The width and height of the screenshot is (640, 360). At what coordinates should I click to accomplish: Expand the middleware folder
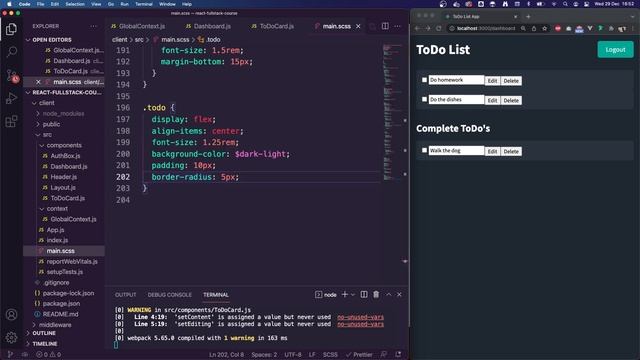[55, 325]
